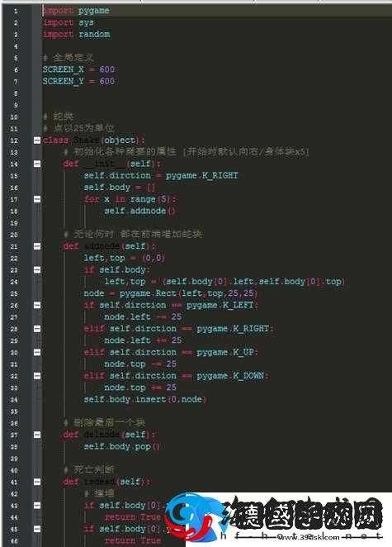Fold the K_UP elif block on line 30
This screenshot has height=547, width=392.
(x=37, y=352)
